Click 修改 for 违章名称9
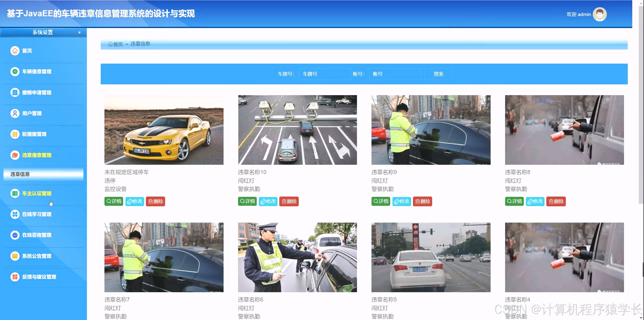 [x=402, y=201]
